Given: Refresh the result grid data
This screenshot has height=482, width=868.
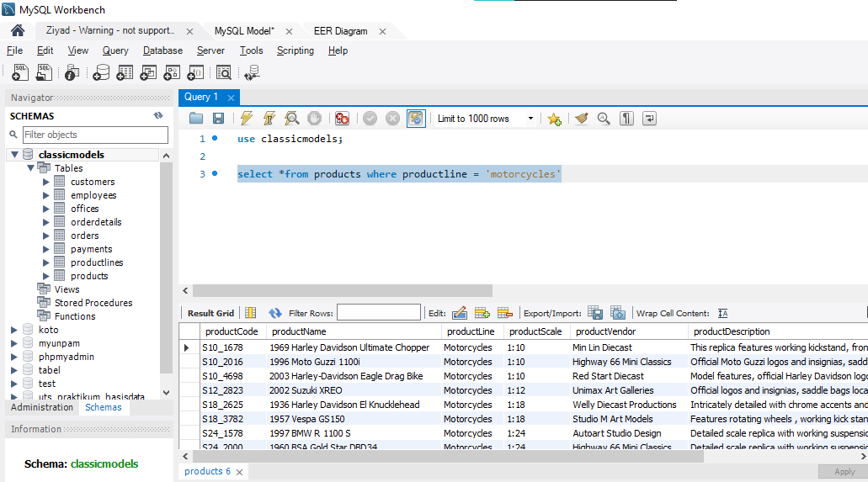Looking at the screenshot, I should [275, 313].
